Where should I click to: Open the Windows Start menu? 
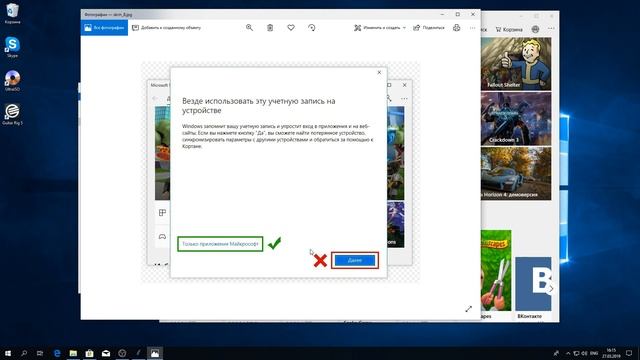[x=8, y=353]
